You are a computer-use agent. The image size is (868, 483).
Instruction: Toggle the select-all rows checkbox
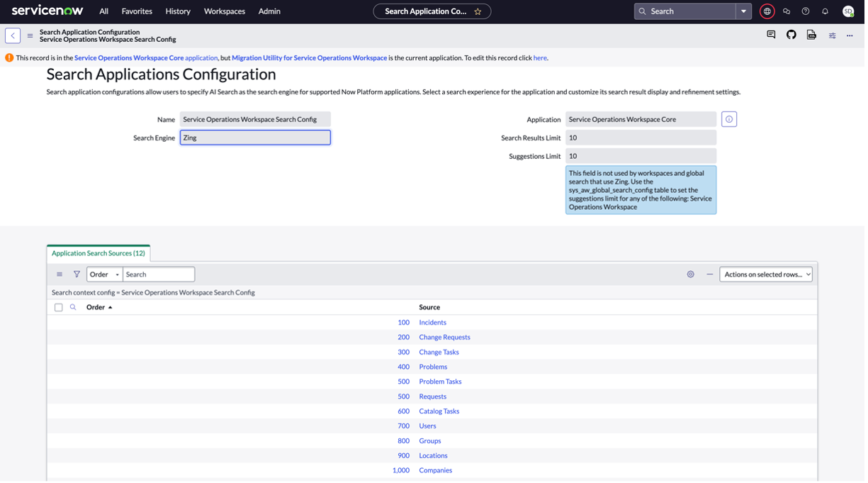point(59,309)
